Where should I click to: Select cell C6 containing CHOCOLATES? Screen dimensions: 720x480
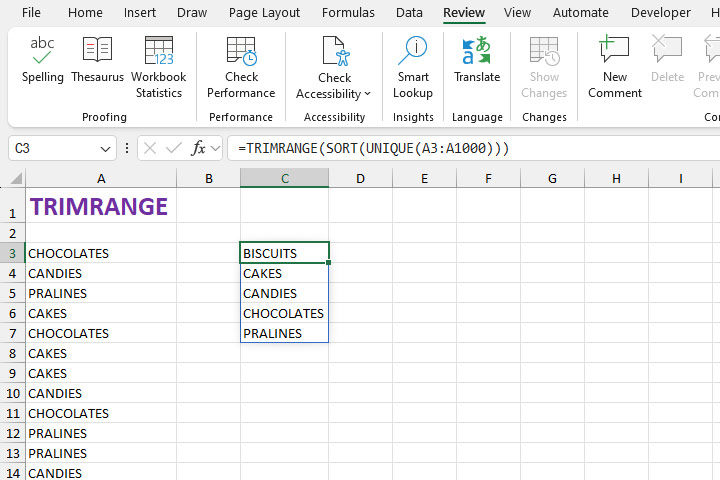click(285, 313)
